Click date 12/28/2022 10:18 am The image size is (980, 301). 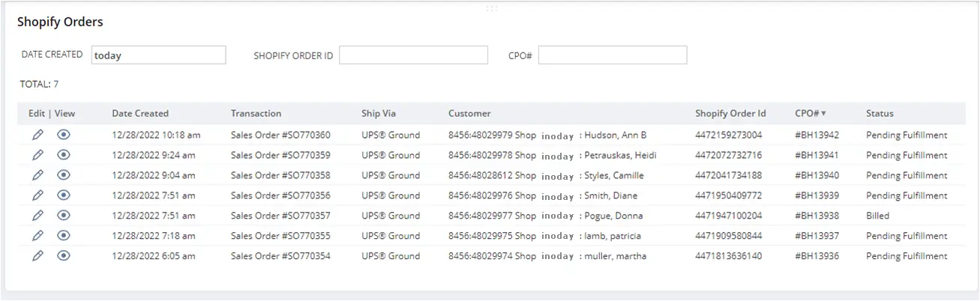click(x=156, y=136)
